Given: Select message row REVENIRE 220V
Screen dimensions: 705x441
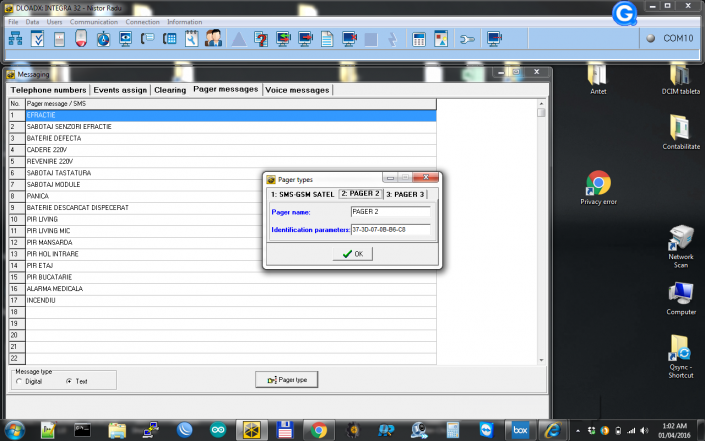Looking at the screenshot, I should pos(231,161).
